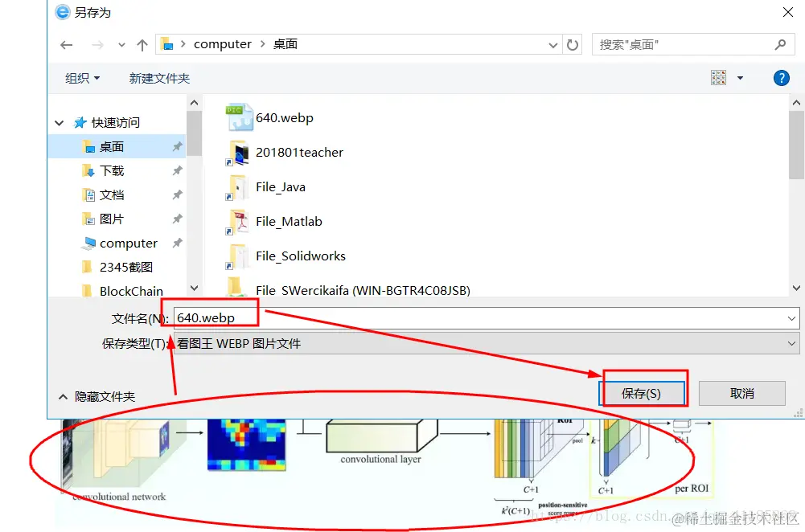Open the 组织 menu
The width and height of the screenshot is (805, 532).
[82, 78]
